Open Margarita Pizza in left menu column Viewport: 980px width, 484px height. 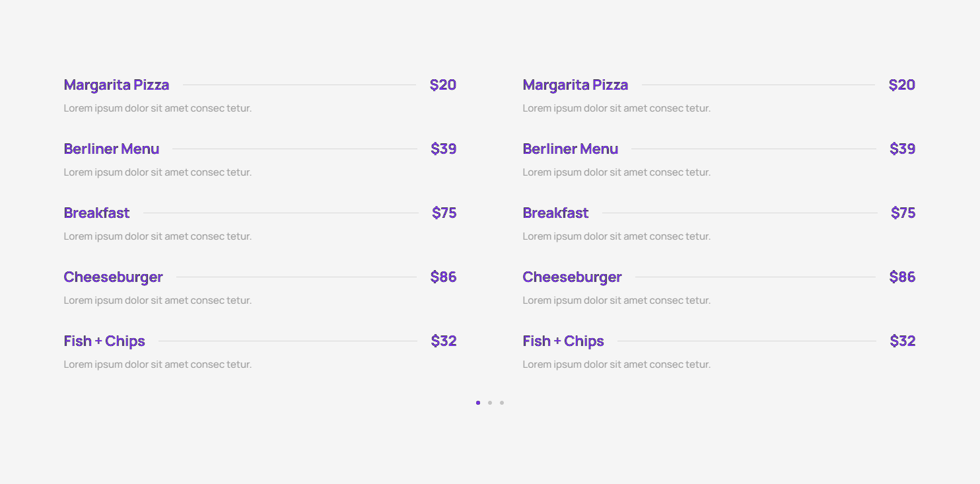point(116,85)
